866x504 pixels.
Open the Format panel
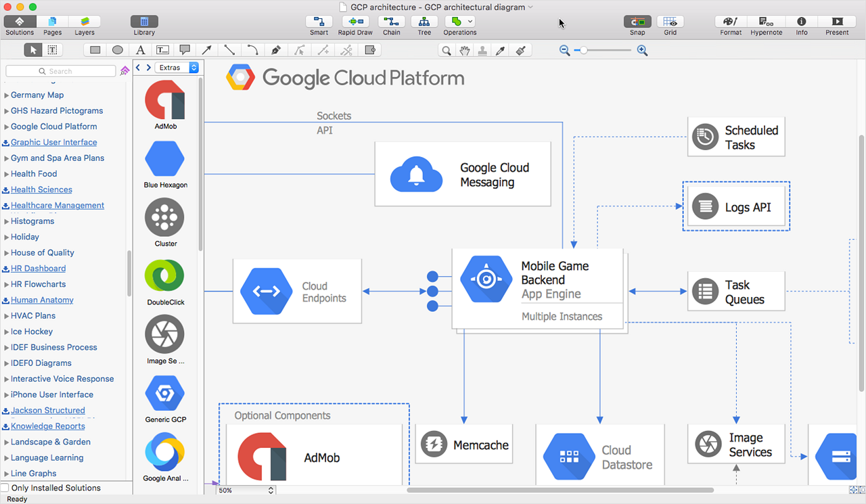[731, 22]
